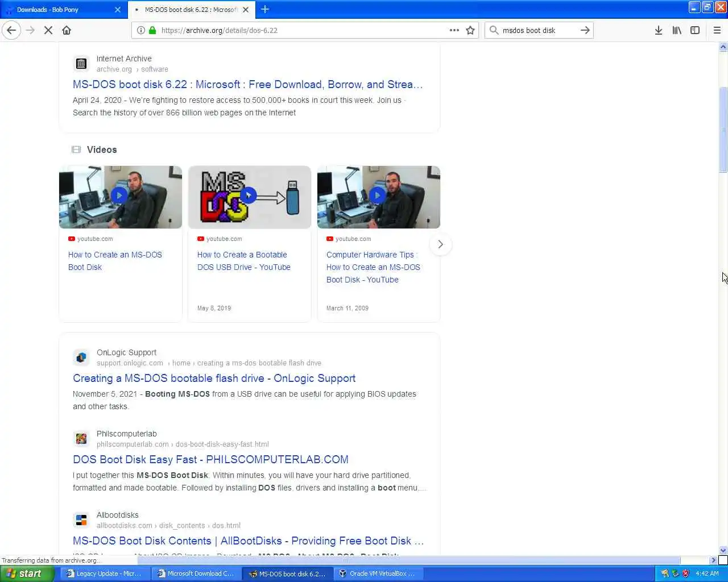Play the MS-DOS USB drive video thumbnail
Image resolution: width=728 pixels, height=582 pixels.
point(250,197)
